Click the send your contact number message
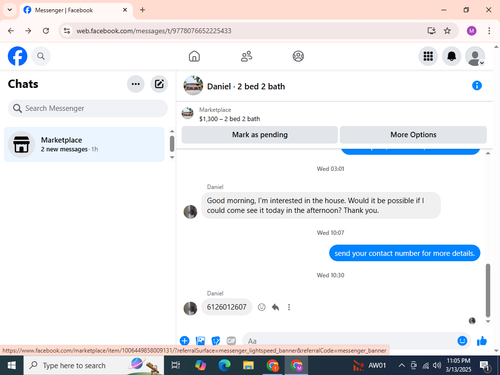Image resolution: width=500 pixels, height=375 pixels. (x=404, y=253)
